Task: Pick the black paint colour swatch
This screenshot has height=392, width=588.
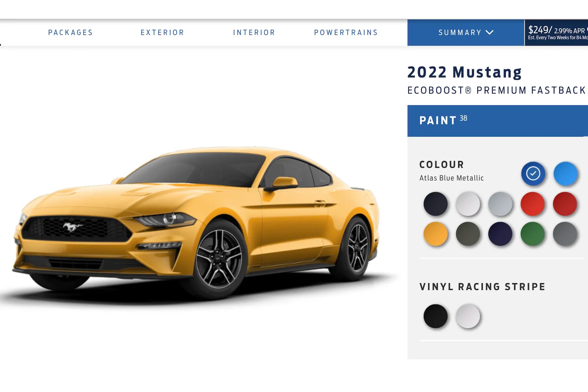Action: [435, 204]
